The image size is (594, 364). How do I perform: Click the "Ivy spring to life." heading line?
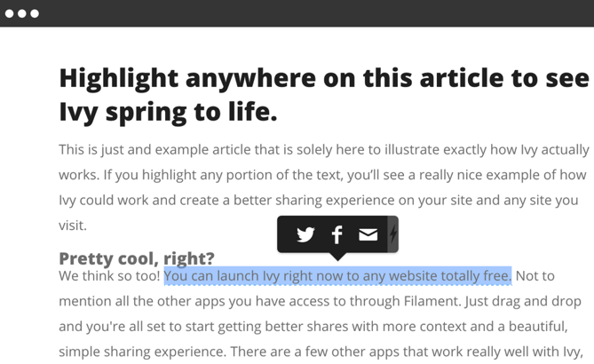pyautogui.click(x=168, y=113)
